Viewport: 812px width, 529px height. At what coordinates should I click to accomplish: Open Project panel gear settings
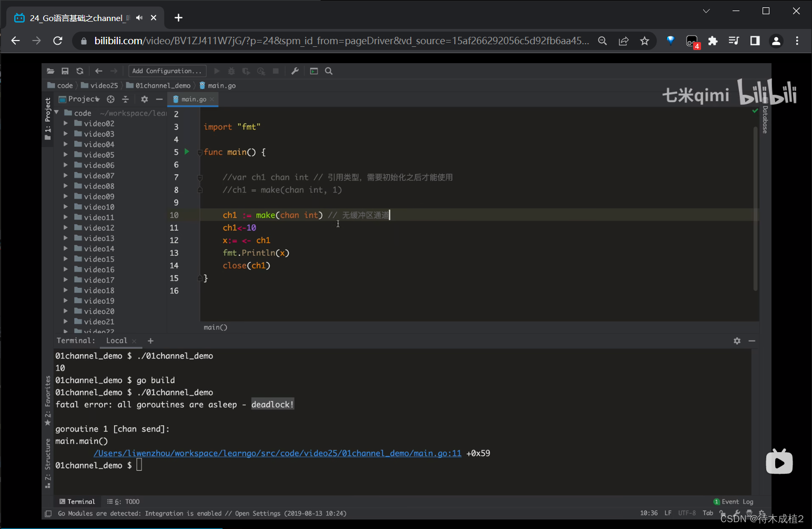(145, 99)
